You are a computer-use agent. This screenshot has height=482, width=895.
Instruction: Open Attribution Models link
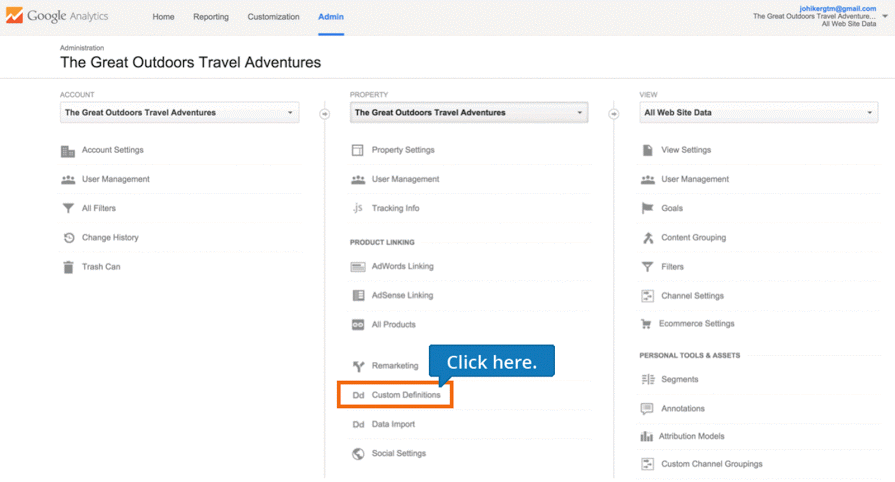(x=692, y=436)
